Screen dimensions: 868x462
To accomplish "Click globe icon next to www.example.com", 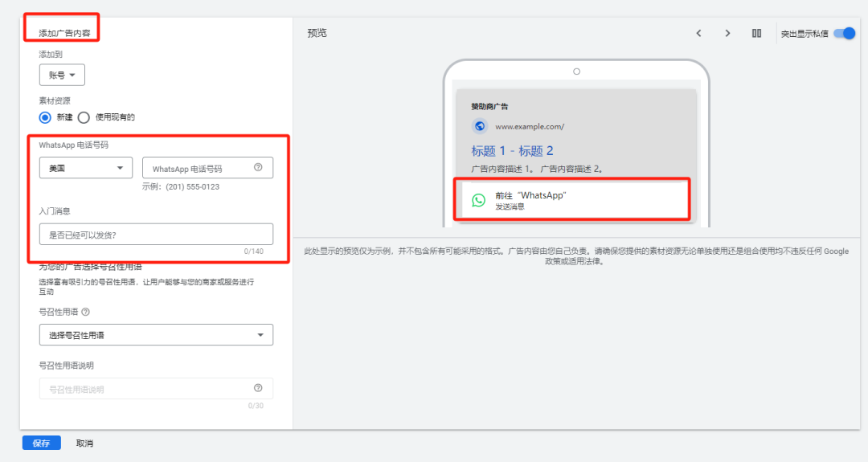I will pyautogui.click(x=480, y=126).
